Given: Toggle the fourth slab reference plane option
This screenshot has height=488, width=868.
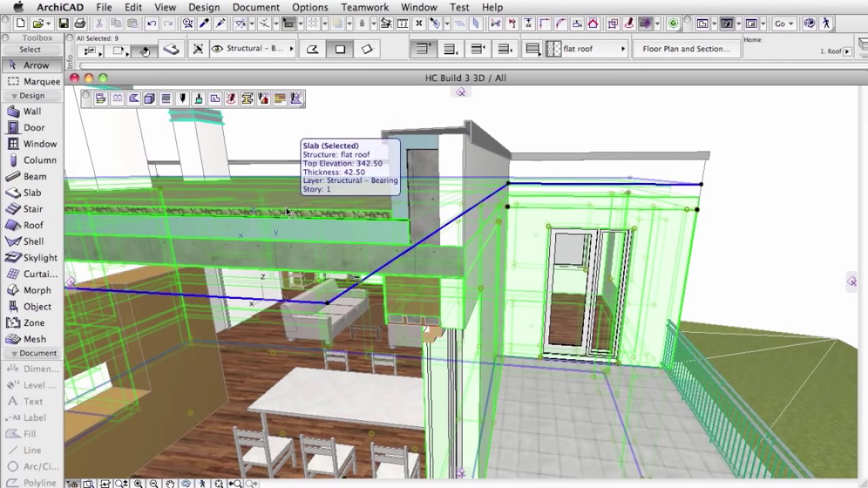Looking at the screenshot, I should tap(505, 49).
